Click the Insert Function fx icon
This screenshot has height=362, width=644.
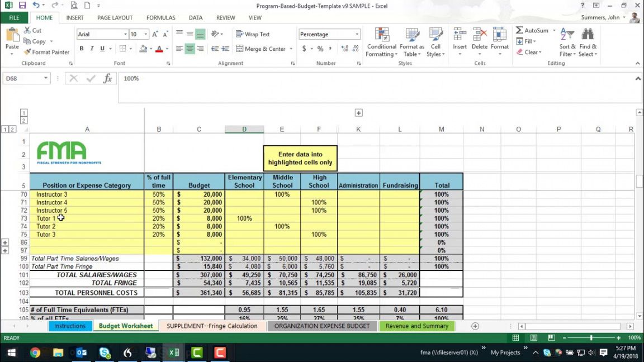(107, 79)
